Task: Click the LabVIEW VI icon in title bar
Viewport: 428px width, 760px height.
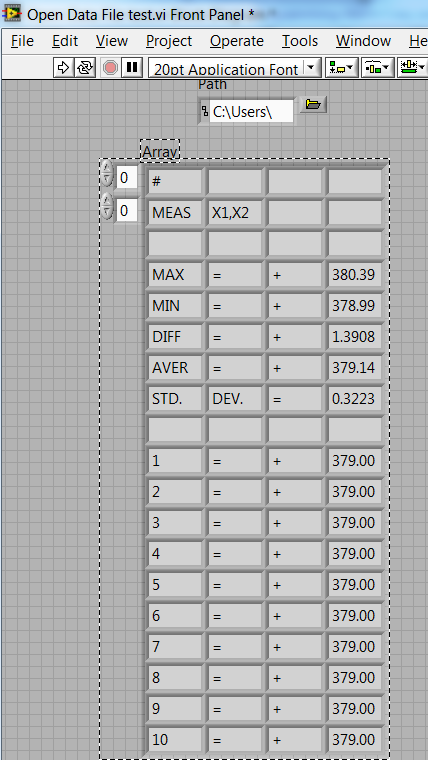Action: tap(12, 14)
